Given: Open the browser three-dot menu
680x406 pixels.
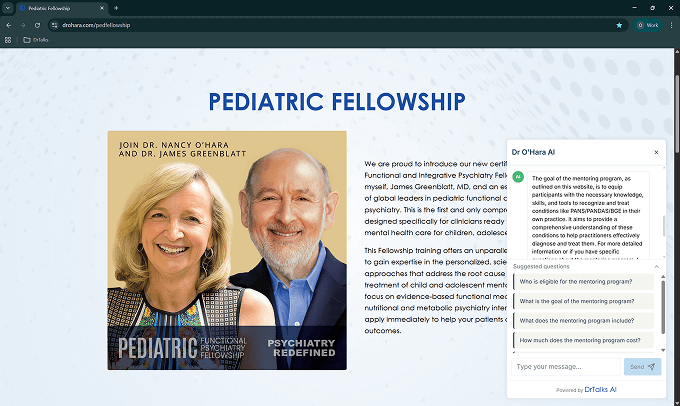Looking at the screenshot, I should [671, 24].
